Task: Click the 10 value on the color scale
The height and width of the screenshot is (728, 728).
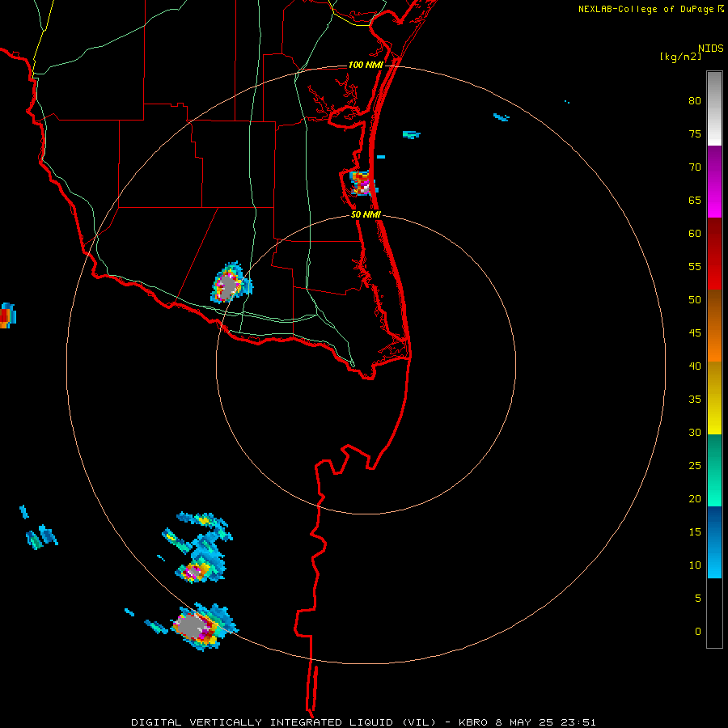Action: pos(695,565)
